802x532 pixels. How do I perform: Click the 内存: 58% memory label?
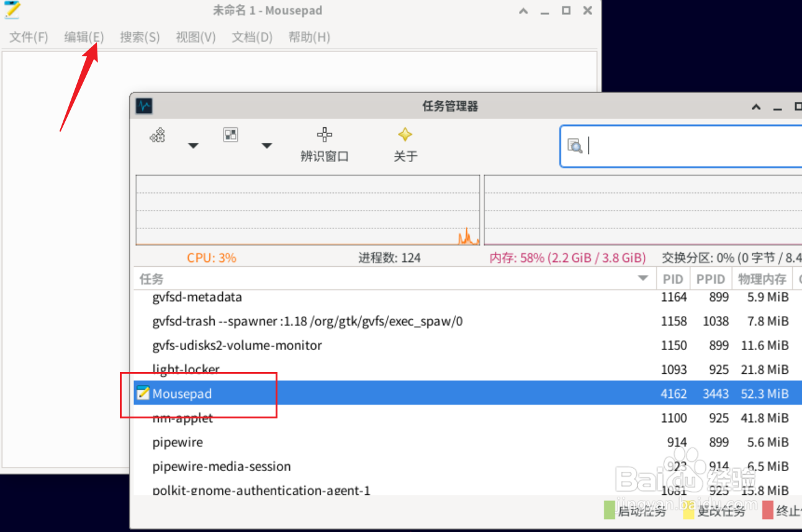(567, 258)
